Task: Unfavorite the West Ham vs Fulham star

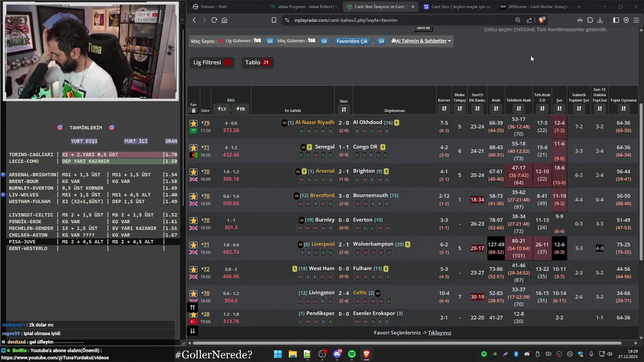Action: coord(193,269)
